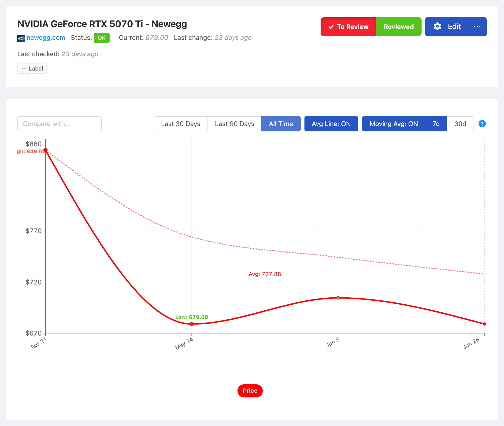
Task: Click the $770 y-axis label
Action: 33,231
